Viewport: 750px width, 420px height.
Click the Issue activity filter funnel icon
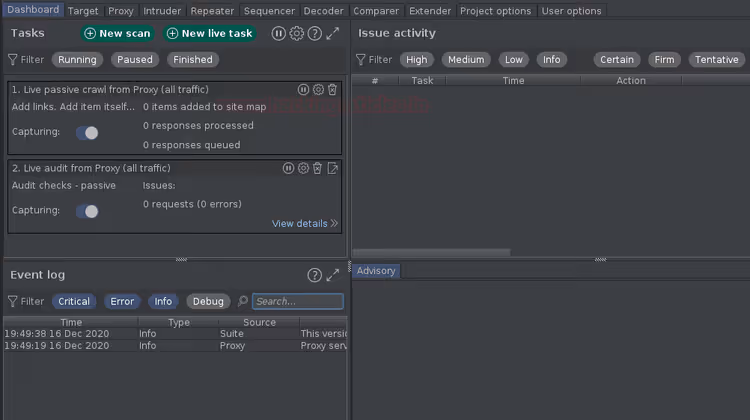tap(361, 59)
